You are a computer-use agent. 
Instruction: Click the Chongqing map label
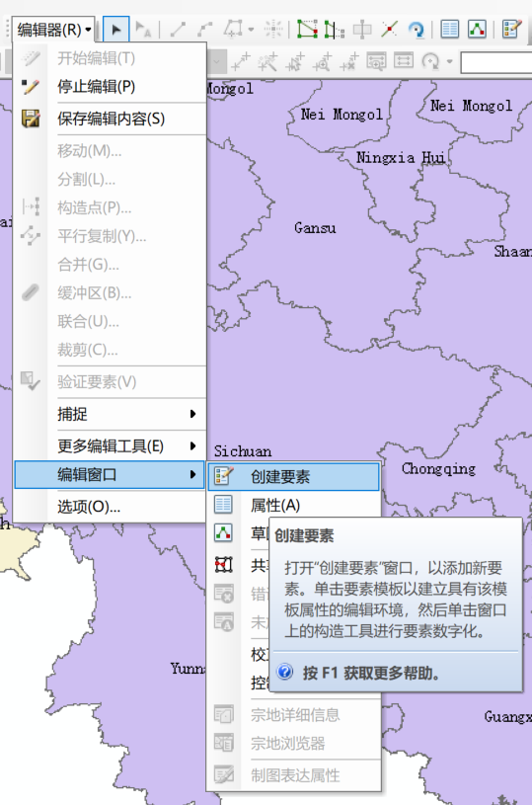pos(438,469)
